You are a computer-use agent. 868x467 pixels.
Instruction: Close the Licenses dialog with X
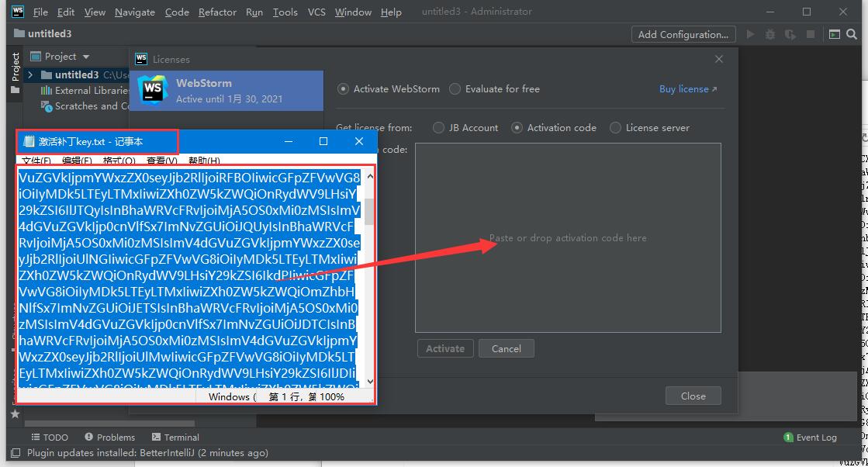[719, 59]
